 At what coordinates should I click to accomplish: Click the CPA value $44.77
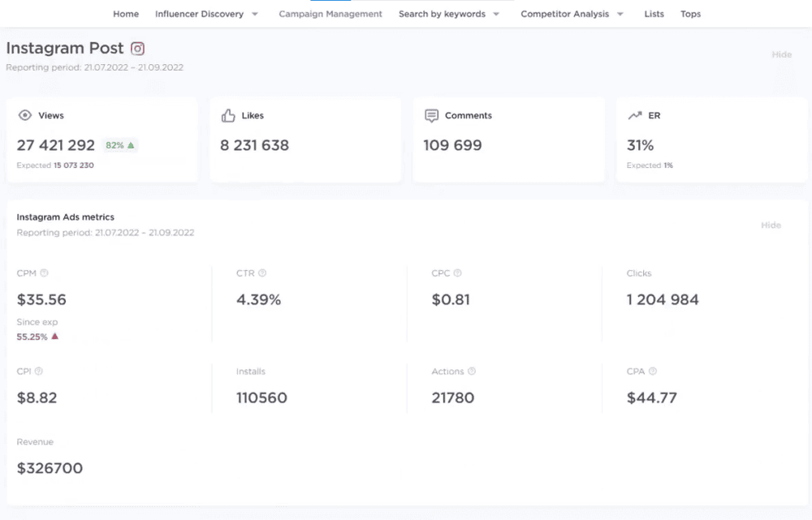[x=651, y=398]
